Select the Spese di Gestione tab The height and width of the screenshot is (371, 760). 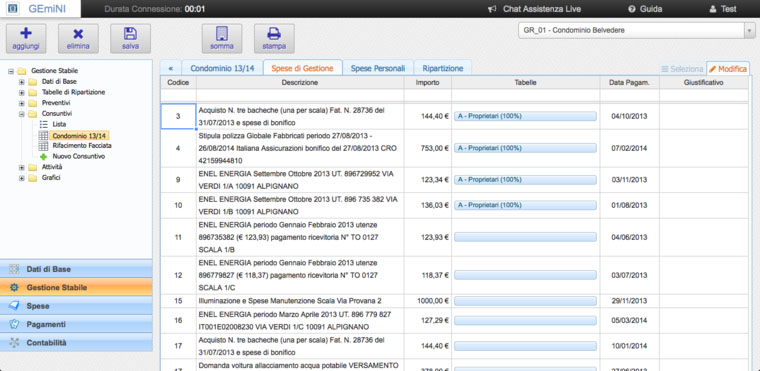(x=302, y=68)
